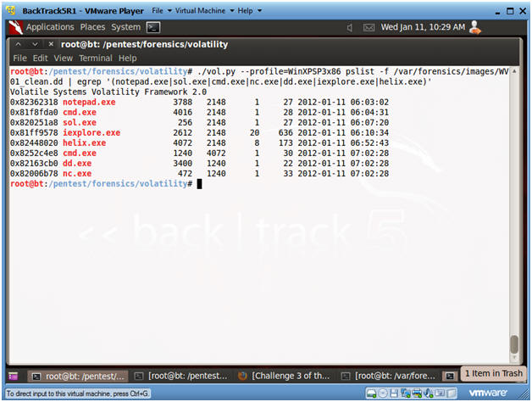532x402 pixels.
Task: Click the terminal icon beside the trash tooltip
Action: tap(450, 376)
